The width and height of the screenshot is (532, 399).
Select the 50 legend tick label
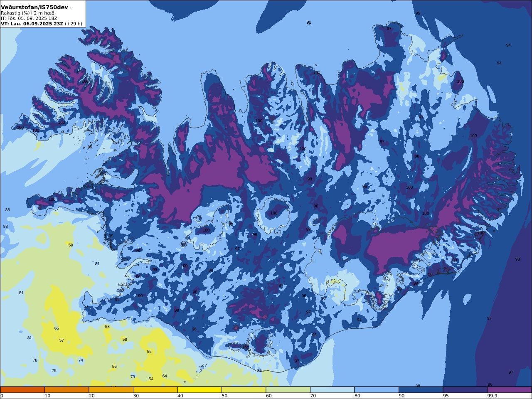coord(224,396)
